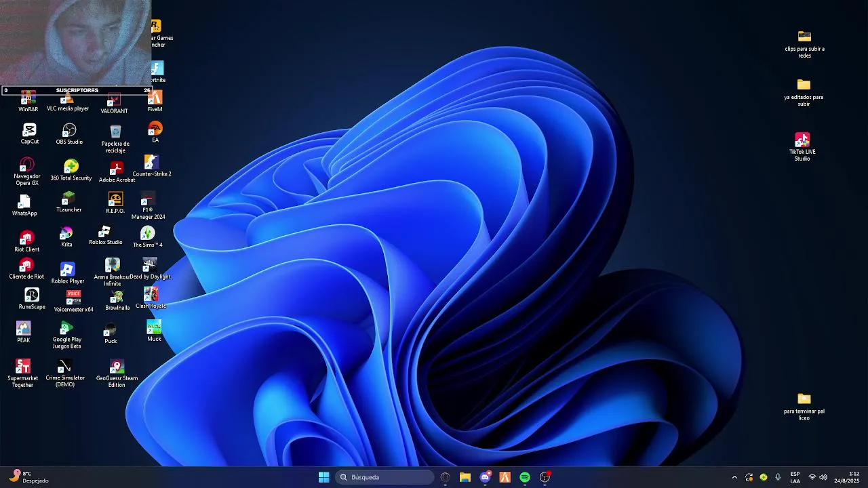The height and width of the screenshot is (488, 868).
Task: Open Clash Royale shortcut
Action: pos(151,298)
